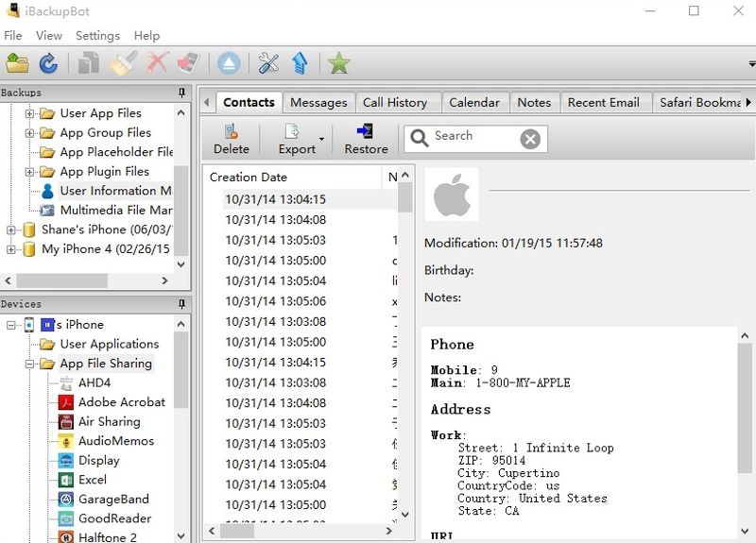Select User Applications folder
756x543 pixels.
[x=100, y=344]
